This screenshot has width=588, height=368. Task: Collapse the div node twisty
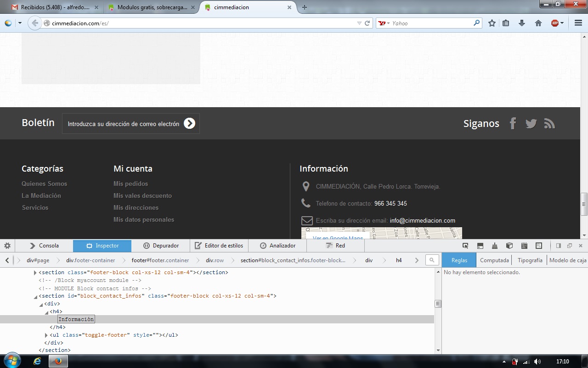[41, 305]
